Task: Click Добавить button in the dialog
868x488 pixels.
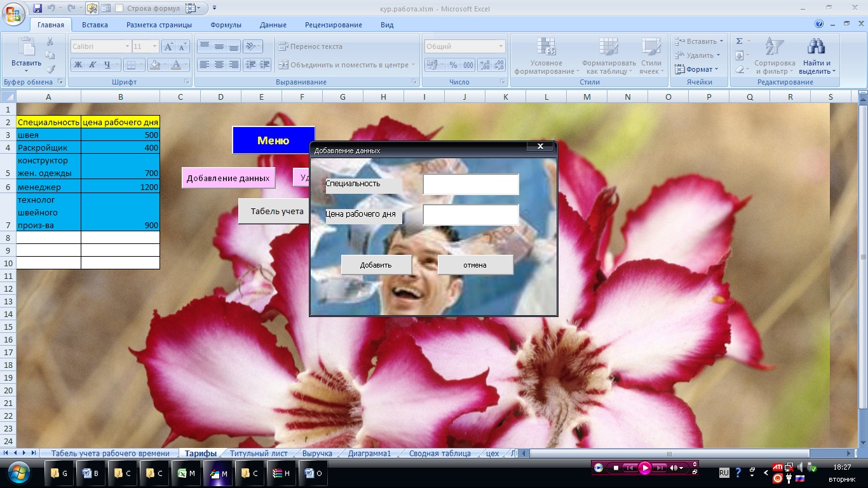Action: pyautogui.click(x=376, y=265)
